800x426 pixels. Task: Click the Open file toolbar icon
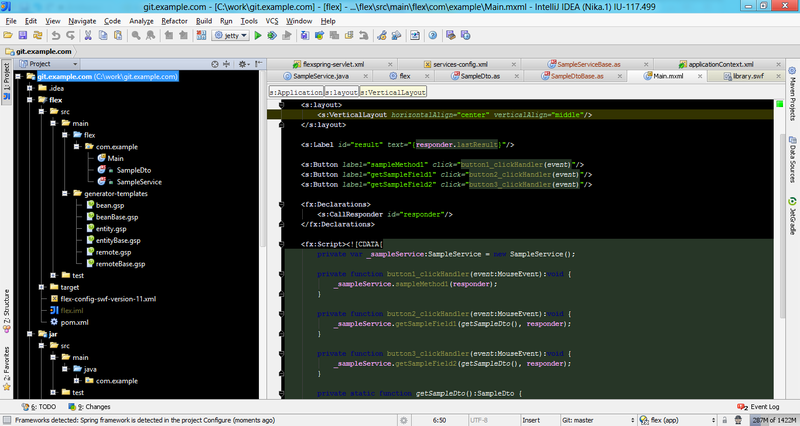tap(8, 35)
